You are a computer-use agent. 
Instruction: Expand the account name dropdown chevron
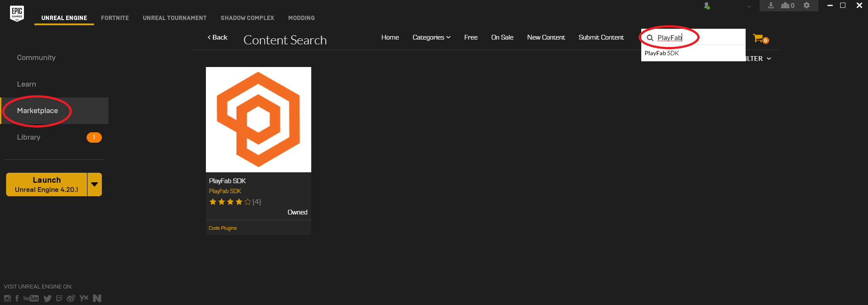[x=749, y=6]
